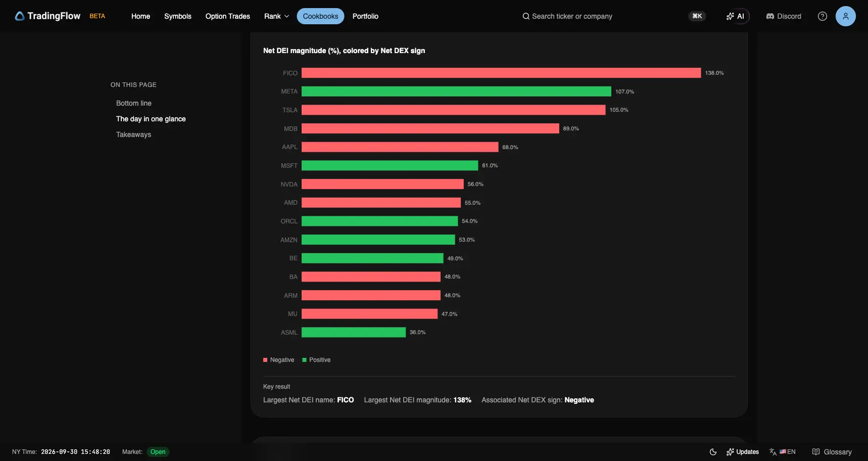Click the MDB bar

430,128
